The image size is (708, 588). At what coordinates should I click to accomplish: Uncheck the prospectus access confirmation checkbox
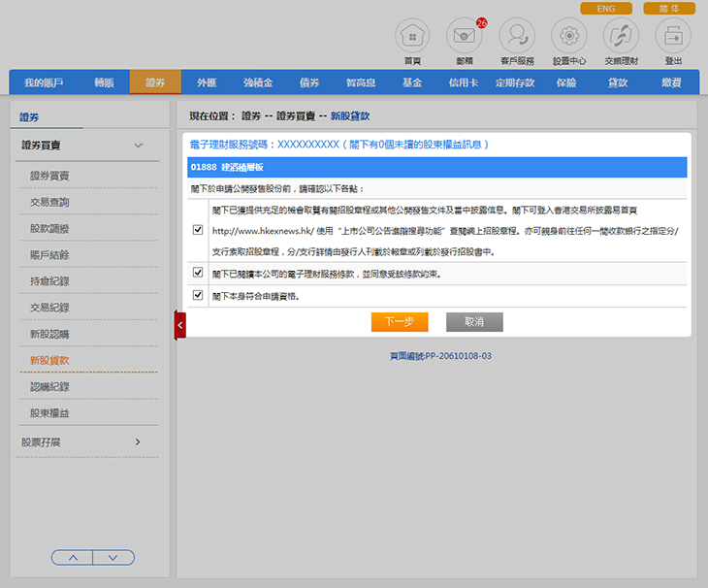(198, 230)
